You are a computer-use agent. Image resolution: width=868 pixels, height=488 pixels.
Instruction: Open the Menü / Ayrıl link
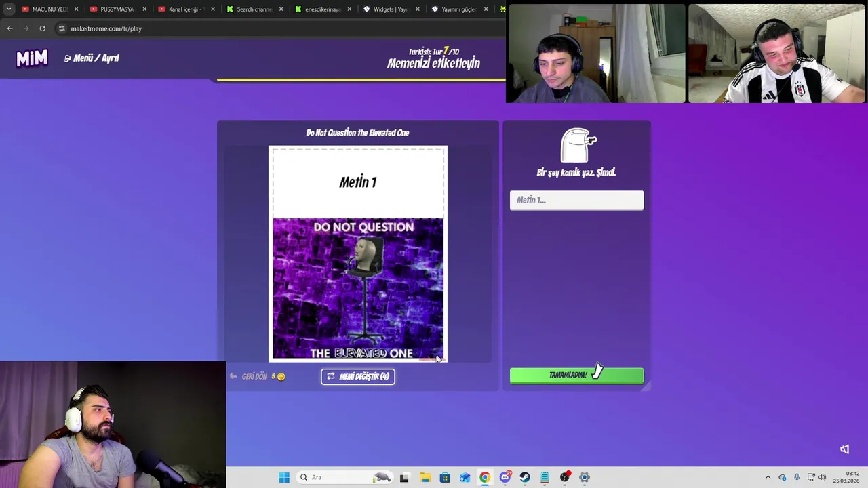pos(92,58)
